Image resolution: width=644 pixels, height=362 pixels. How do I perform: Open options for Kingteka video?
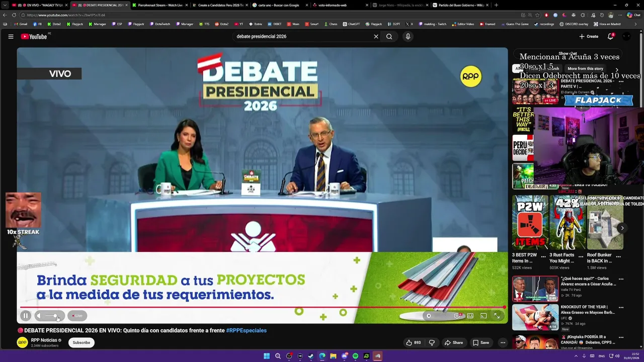pos(621,337)
